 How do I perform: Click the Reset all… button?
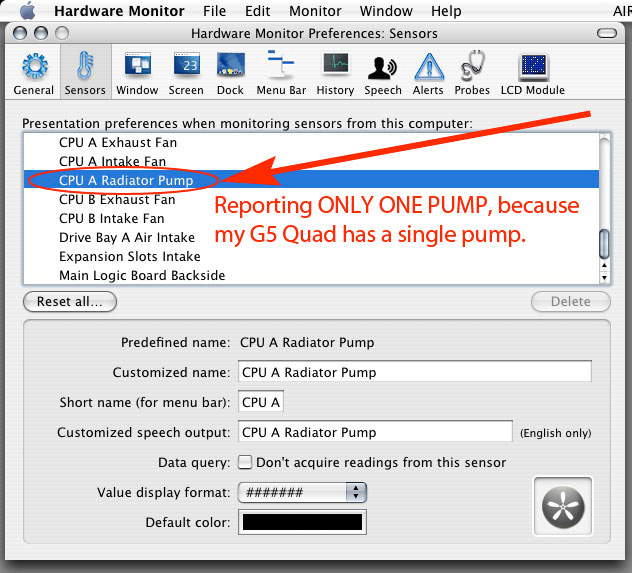click(70, 301)
